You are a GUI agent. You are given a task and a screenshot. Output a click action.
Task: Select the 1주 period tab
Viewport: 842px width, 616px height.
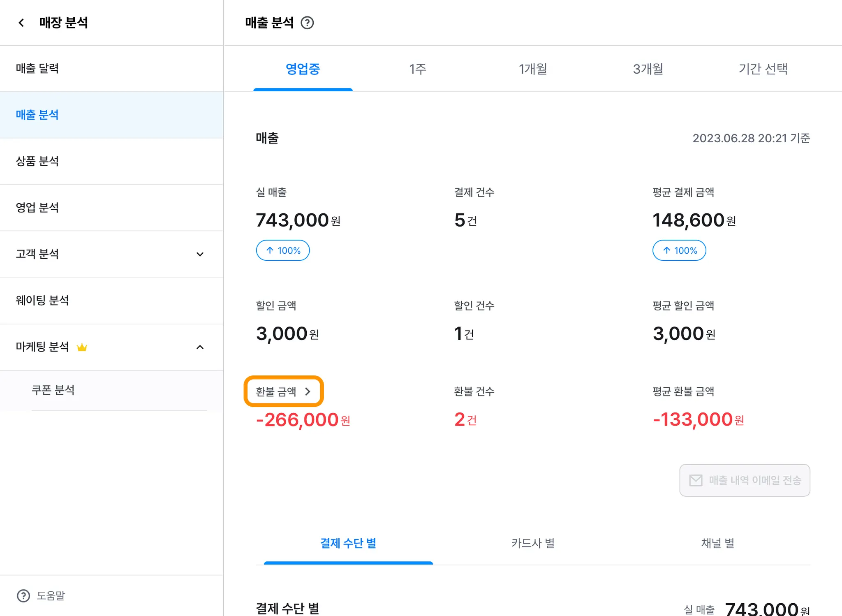coord(418,69)
